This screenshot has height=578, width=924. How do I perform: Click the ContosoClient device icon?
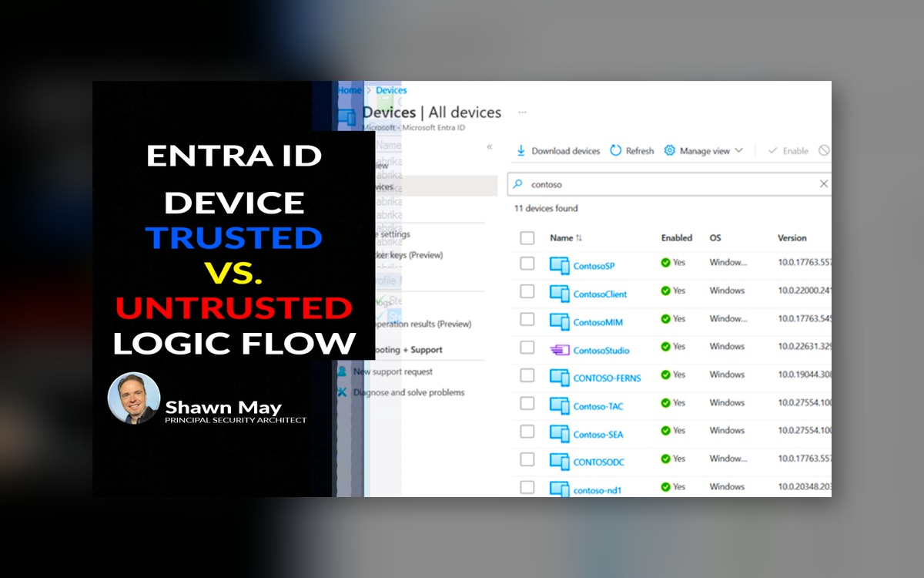coord(560,294)
